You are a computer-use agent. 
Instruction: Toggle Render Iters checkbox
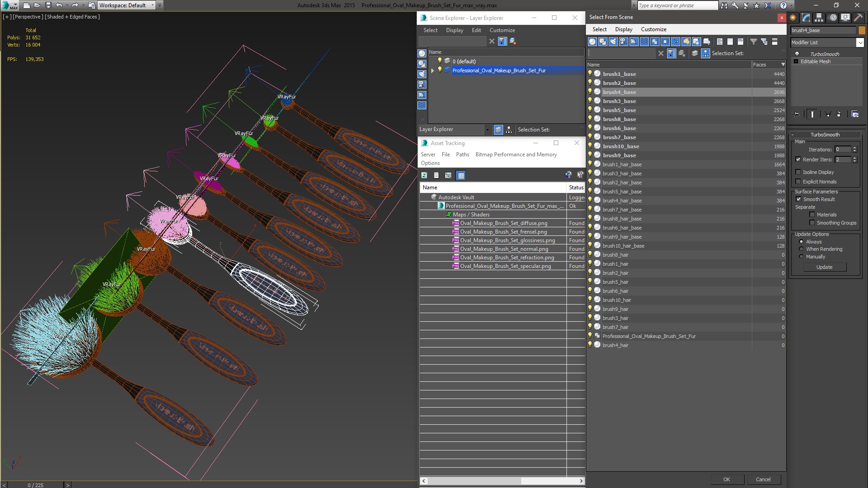[x=798, y=160]
